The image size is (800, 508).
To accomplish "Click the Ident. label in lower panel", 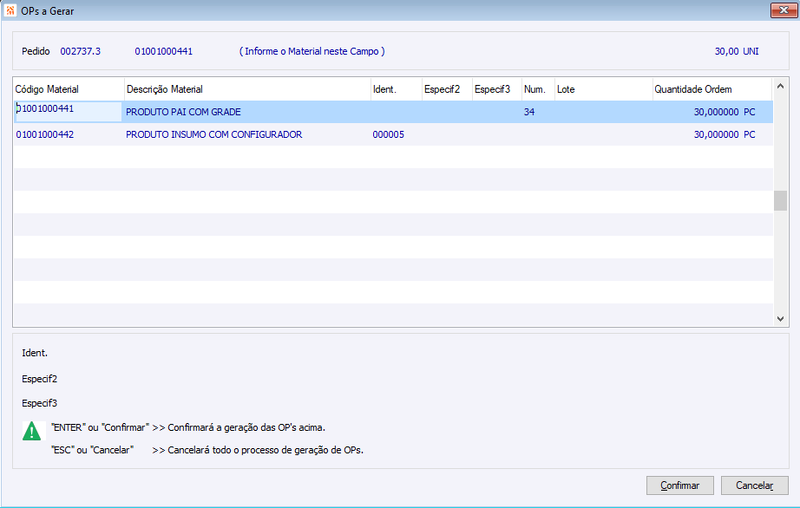I will point(35,353).
